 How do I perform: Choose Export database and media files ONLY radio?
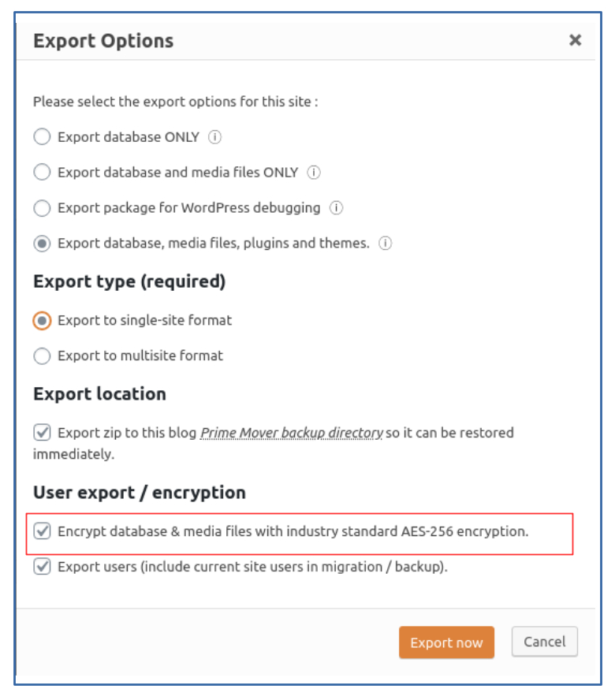coord(42,172)
